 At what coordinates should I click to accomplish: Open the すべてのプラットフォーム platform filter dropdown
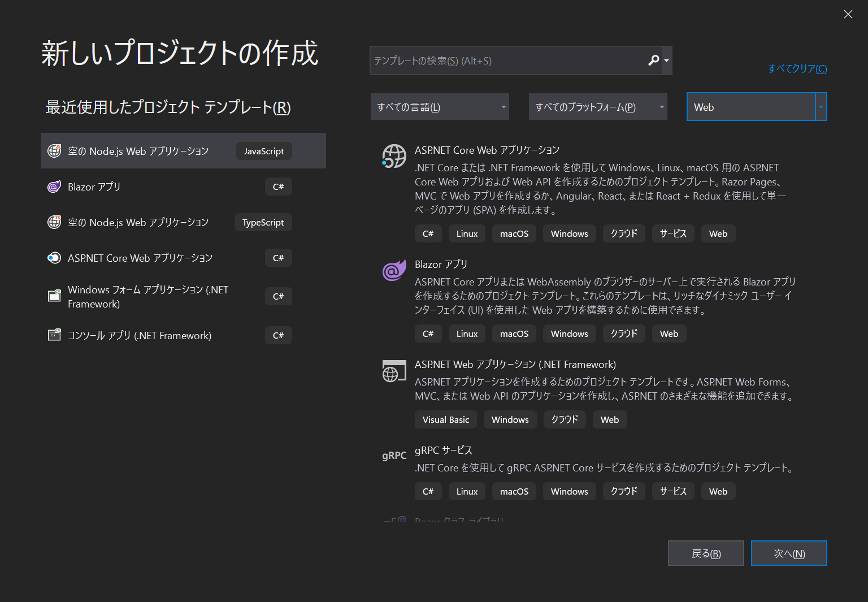click(x=598, y=107)
